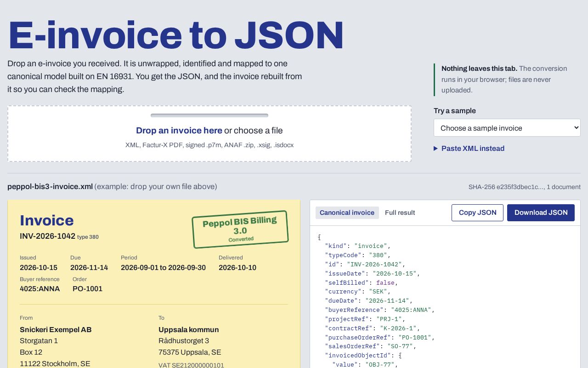588x368 pixels.
Task: Click seller name Snickeri Exempel AB
Action: [56, 330]
